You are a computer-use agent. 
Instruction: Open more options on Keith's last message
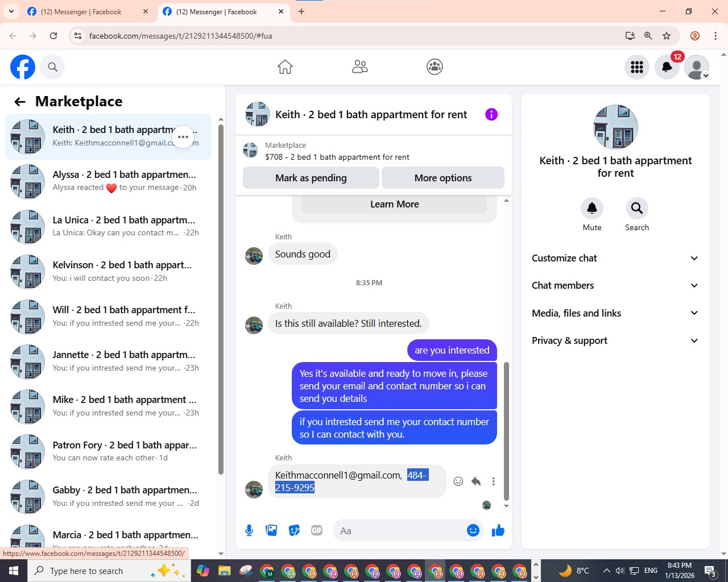494,481
